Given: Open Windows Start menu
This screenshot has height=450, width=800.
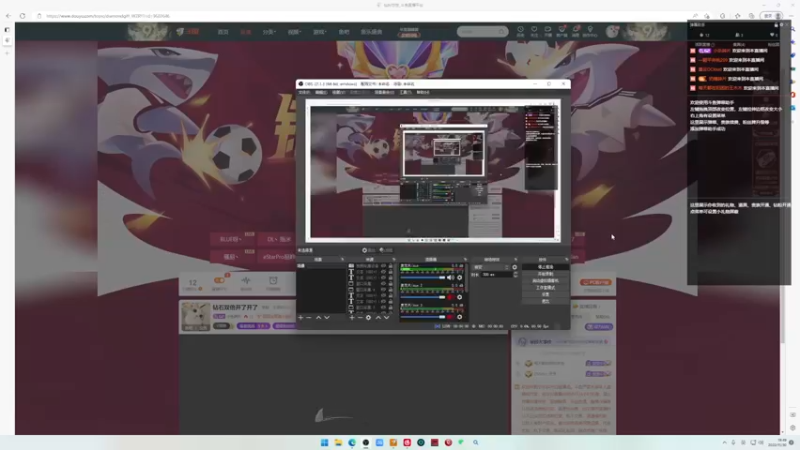Looking at the screenshot, I should click(324, 442).
